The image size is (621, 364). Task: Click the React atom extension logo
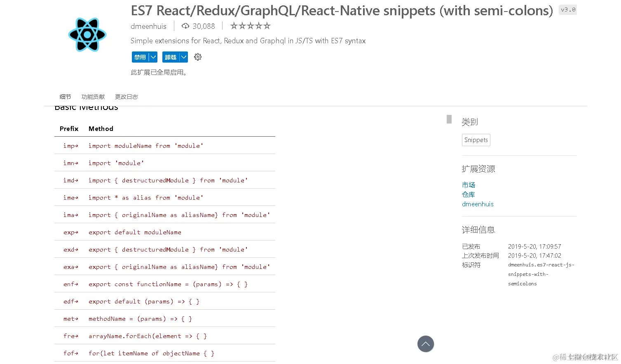pos(87,35)
